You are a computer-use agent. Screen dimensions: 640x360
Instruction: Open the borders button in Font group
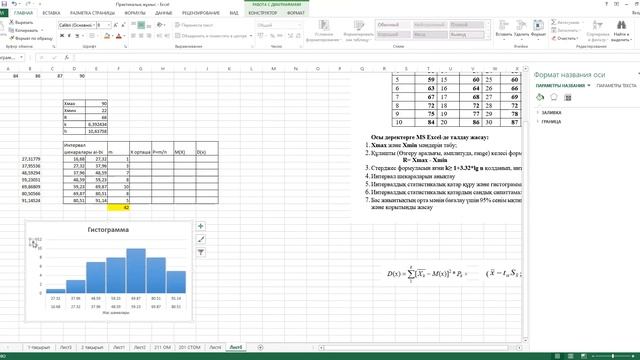point(92,36)
